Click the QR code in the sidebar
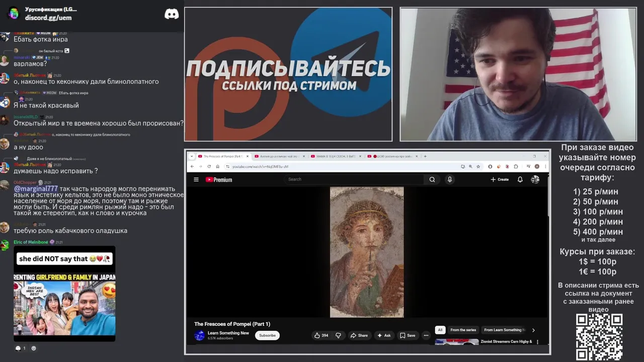 pyautogui.click(x=599, y=337)
